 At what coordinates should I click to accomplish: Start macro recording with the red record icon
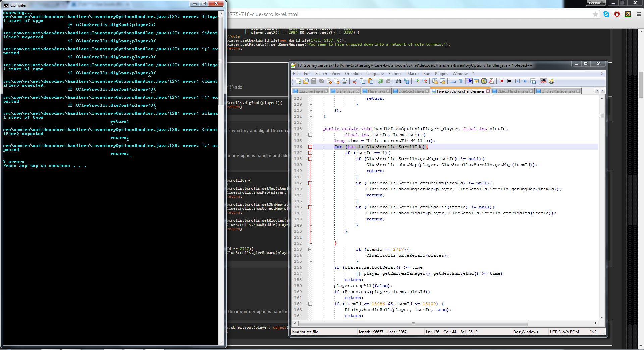(x=502, y=81)
